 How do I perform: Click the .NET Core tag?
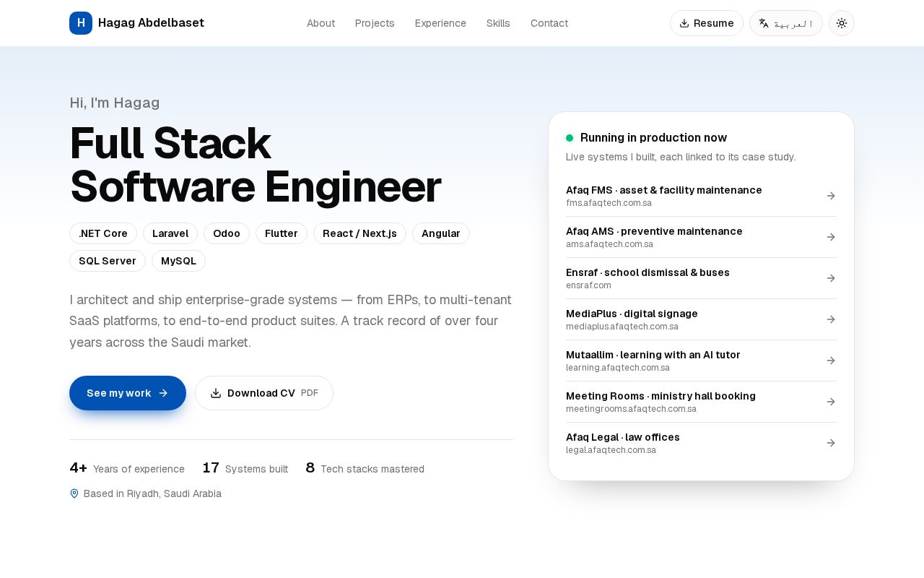[103, 233]
